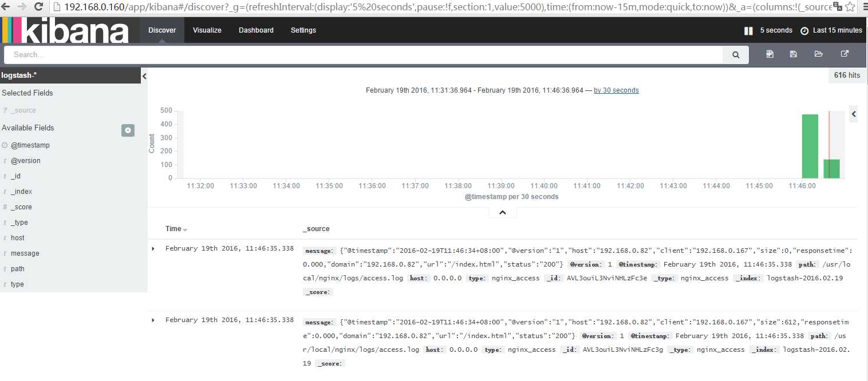Select the _score field
The width and height of the screenshot is (868, 381).
[x=21, y=207]
